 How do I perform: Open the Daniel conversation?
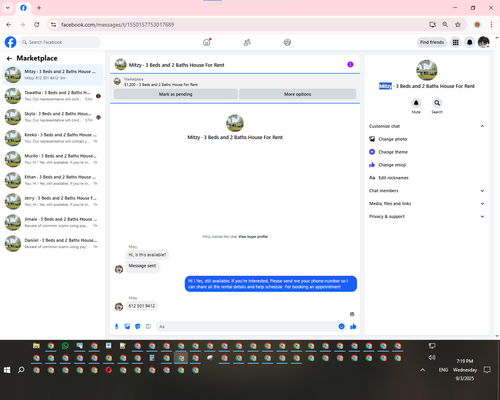point(53,243)
